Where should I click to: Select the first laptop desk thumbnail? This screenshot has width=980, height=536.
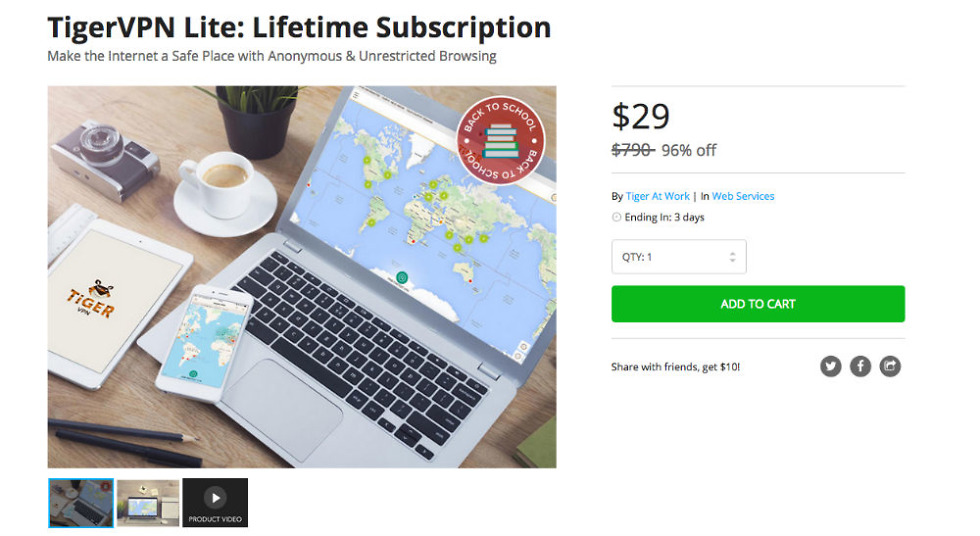(81, 503)
